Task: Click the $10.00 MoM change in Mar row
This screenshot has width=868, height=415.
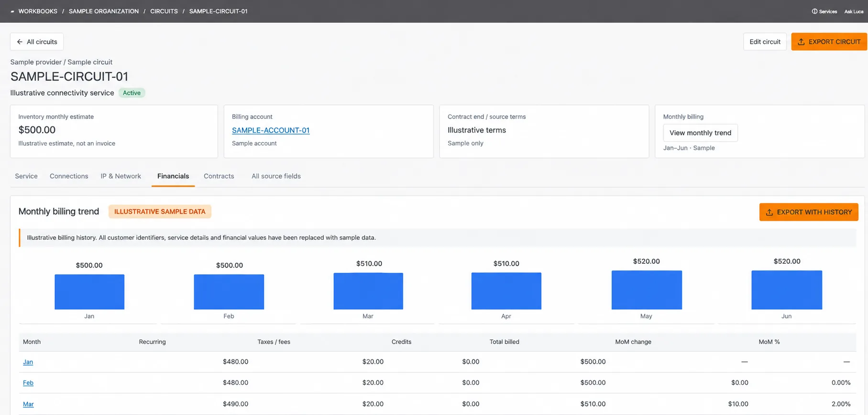Action: [x=738, y=404]
